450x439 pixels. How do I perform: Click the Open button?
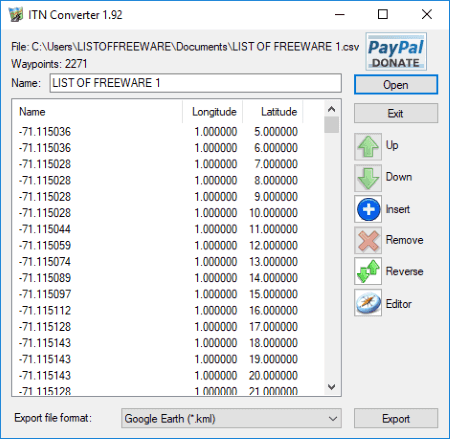(x=396, y=85)
